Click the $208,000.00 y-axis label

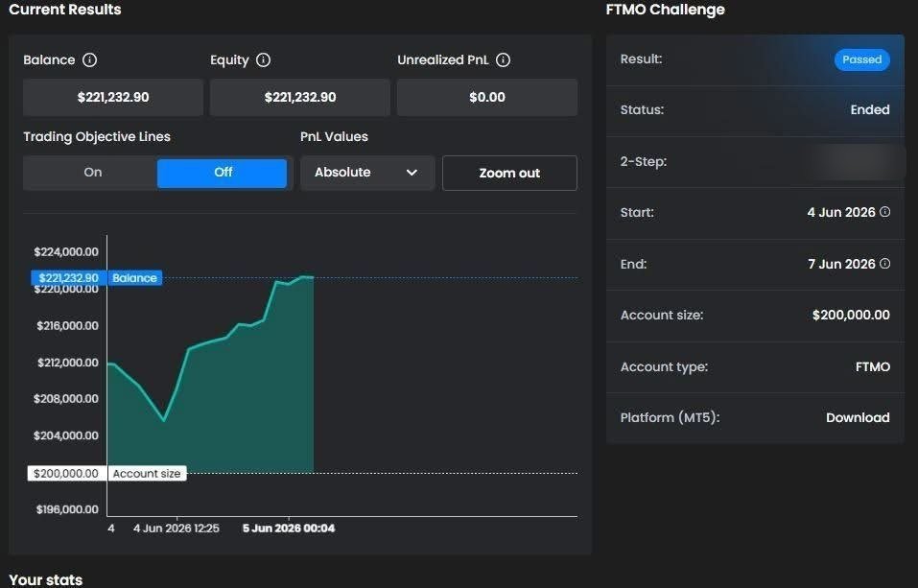coord(66,399)
